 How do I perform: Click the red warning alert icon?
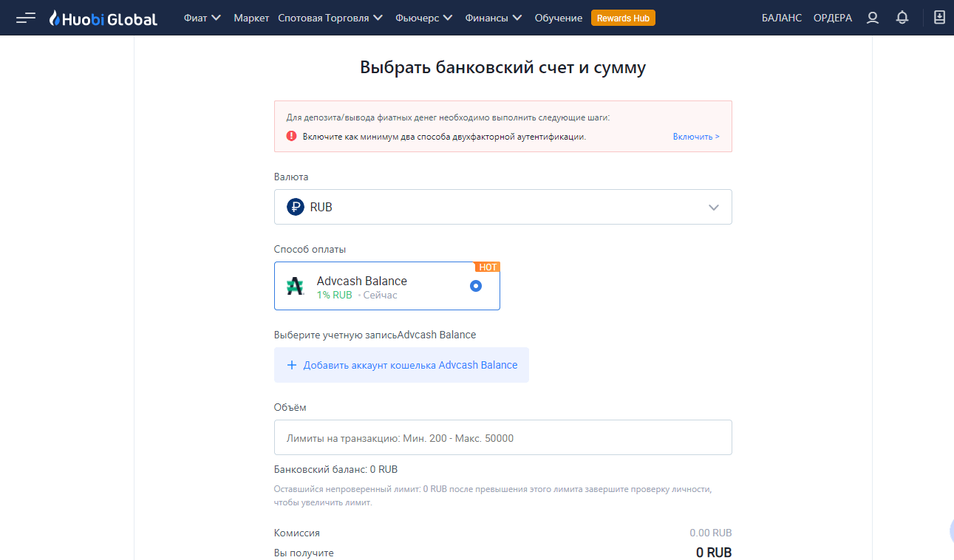pyautogui.click(x=291, y=136)
